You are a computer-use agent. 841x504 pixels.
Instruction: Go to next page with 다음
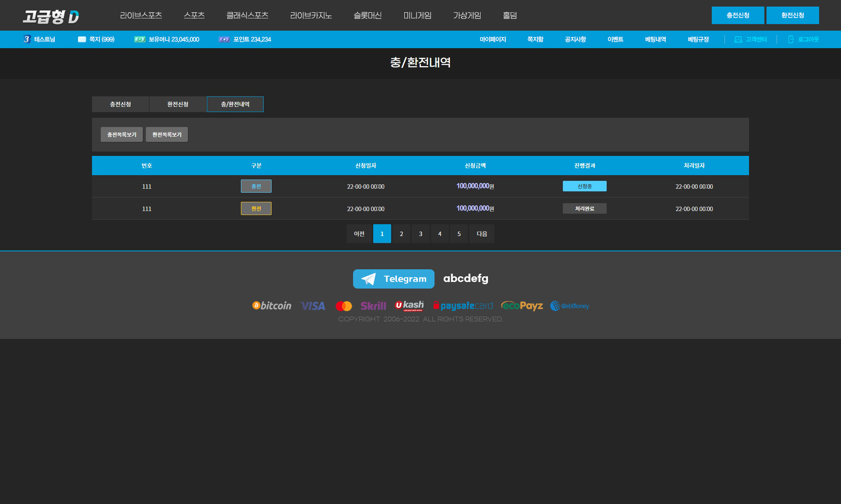[x=482, y=234]
